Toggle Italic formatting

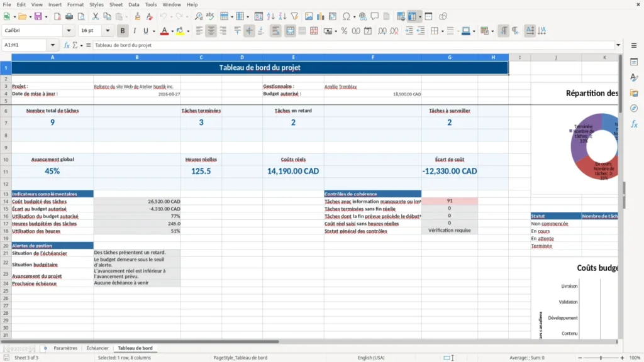[135, 31]
